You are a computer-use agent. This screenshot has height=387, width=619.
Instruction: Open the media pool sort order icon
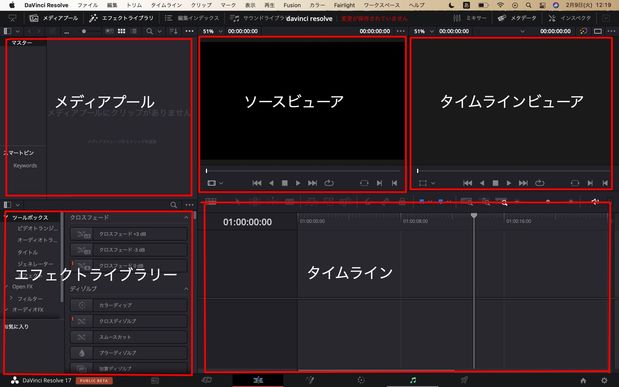(173, 31)
